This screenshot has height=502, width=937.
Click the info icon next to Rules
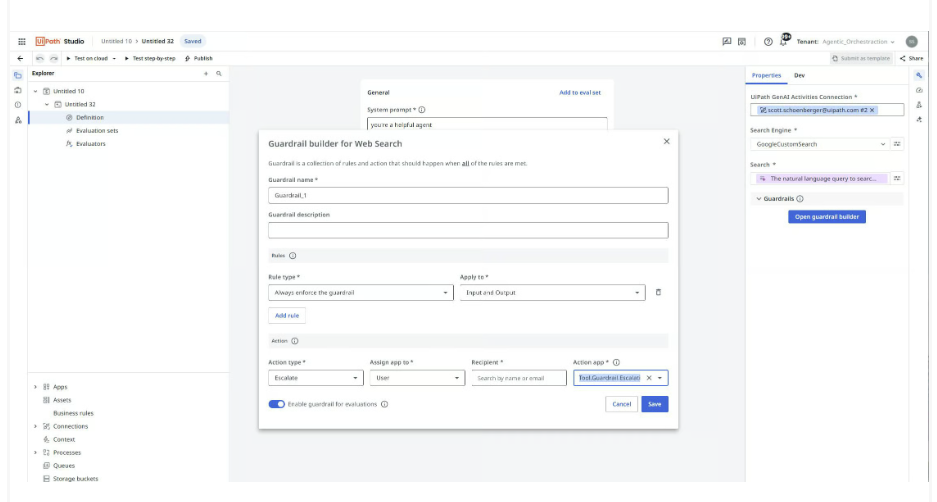292,256
